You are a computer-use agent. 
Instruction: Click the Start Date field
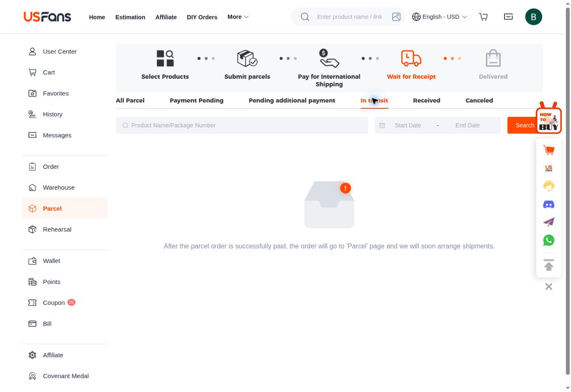(408, 125)
